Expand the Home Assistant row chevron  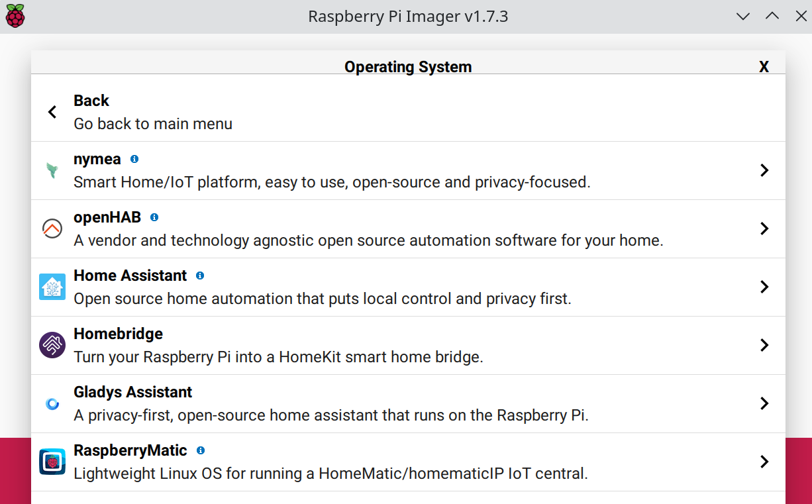[764, 287]
